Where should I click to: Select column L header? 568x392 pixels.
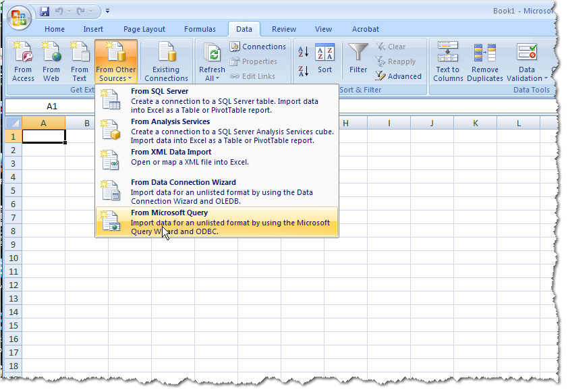pos(519,123)
